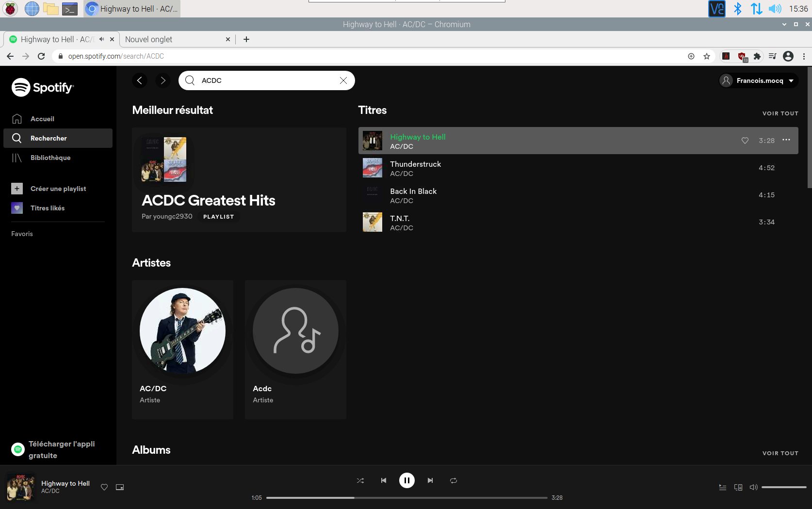812x509 pixels.
Task: Skip to next track
Action: click(x=430, y=480)
